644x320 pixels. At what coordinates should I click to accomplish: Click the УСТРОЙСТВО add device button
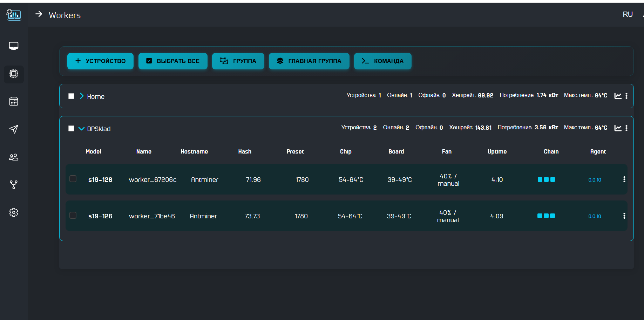point(100,61)
